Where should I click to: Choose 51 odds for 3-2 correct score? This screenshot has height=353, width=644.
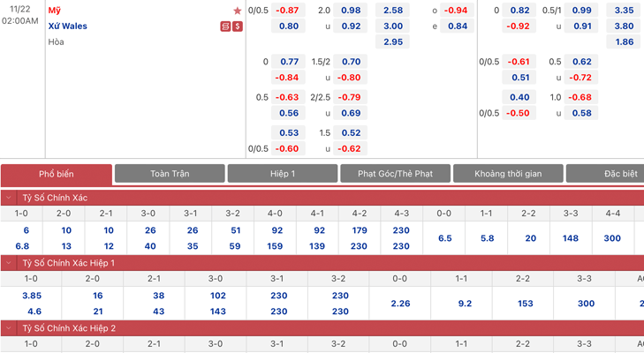(x=235, y=230)
